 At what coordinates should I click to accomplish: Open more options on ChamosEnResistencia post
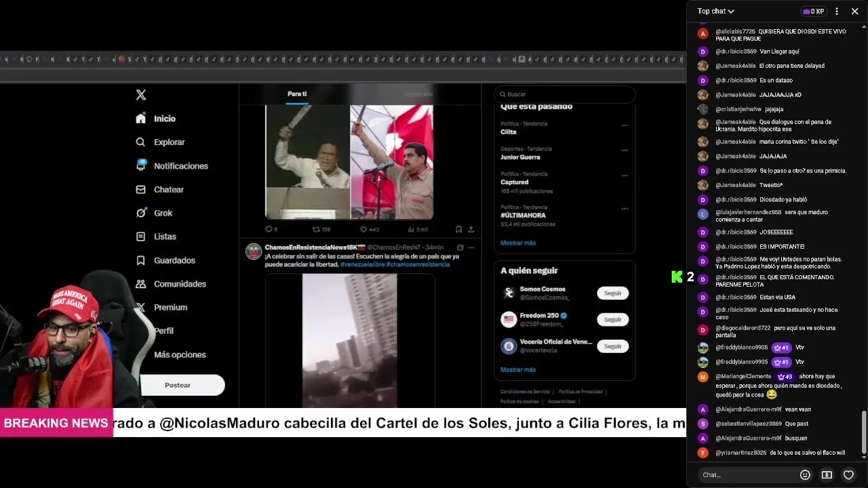click(471, 247)
